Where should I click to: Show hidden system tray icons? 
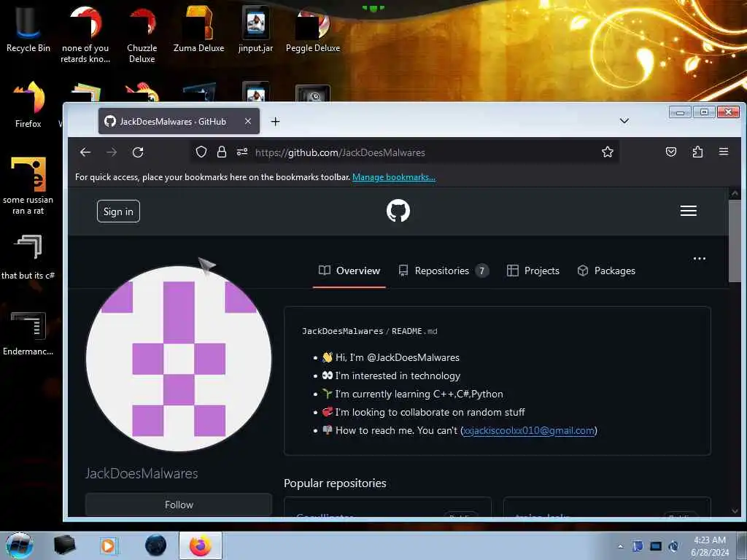point(620,546)
